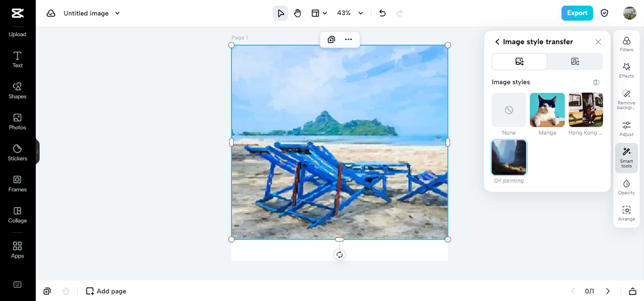Open the Photos panel
Screen dimensions: 644x301
(18, 122)
